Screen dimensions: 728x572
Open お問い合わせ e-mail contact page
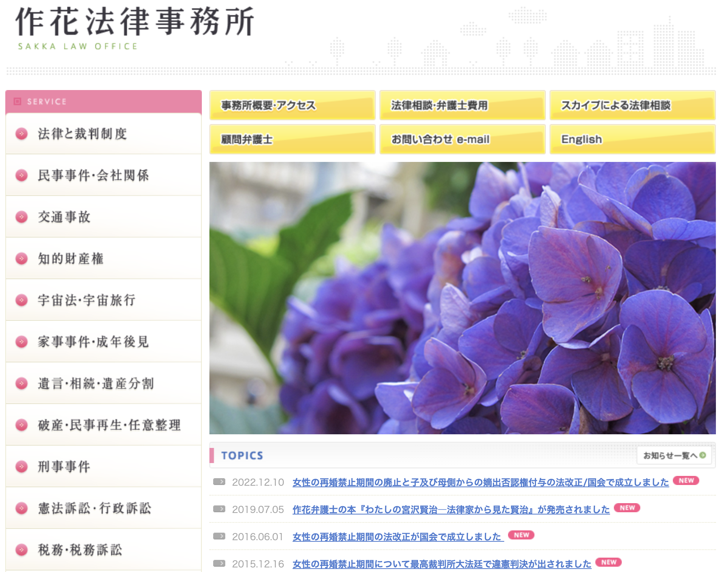pyautogui.click(x=463, y=139)
